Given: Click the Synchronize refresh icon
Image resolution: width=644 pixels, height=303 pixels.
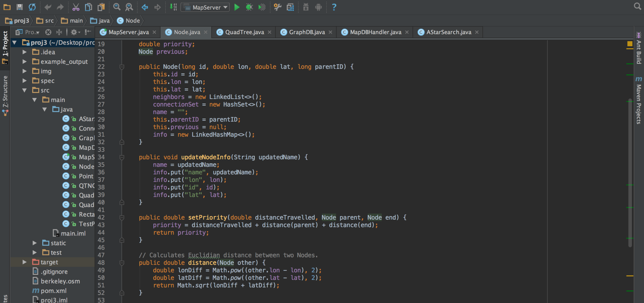Looking at the screenshot, I should tap(32, 7).
